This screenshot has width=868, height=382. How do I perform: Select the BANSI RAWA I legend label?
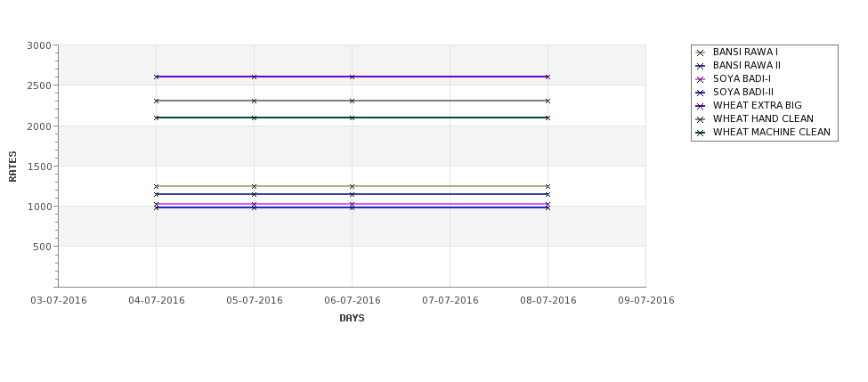745,52
